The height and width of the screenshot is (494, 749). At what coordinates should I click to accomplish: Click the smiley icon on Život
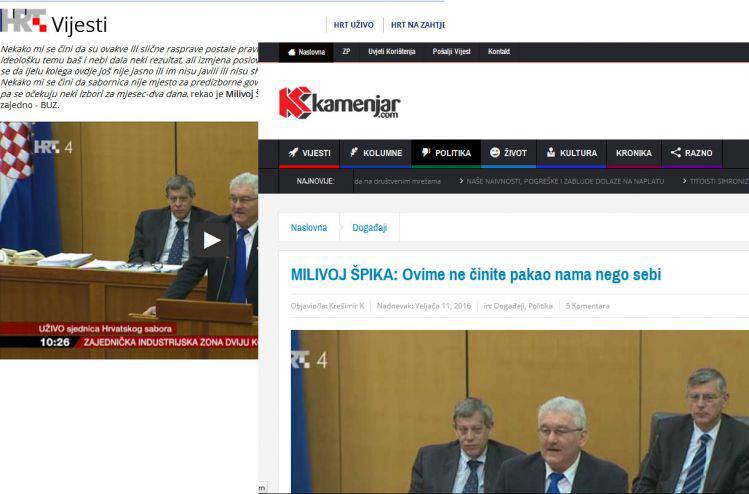[x=495, y=152]
